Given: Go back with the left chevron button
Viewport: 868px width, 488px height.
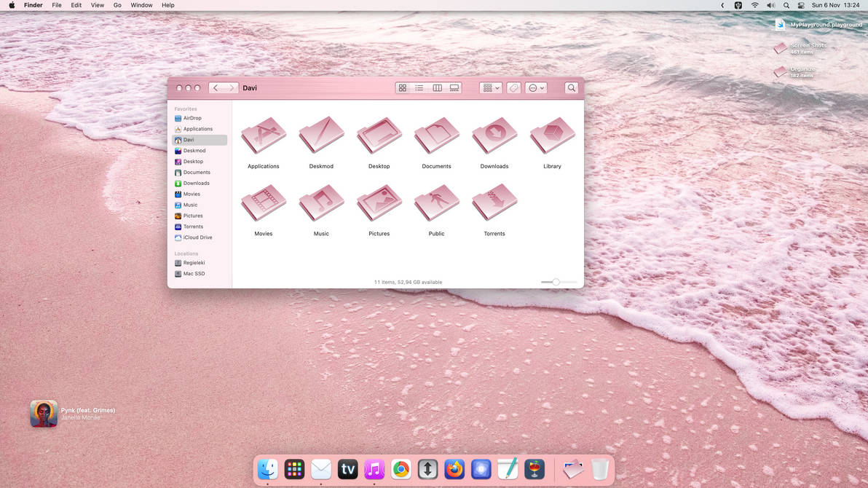Looking at the screenshot, I should pyautogui.click(x=216, y=88).
